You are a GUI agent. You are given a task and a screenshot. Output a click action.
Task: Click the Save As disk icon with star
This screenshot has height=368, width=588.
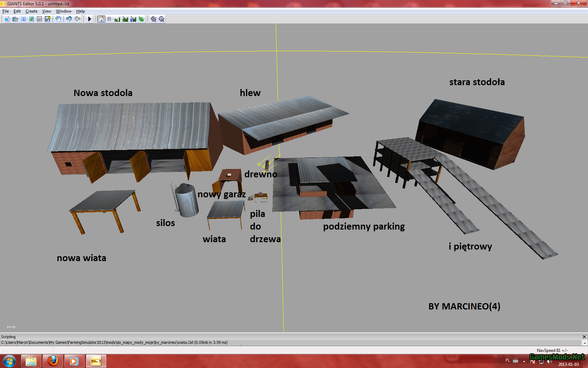tap(48, 19)
